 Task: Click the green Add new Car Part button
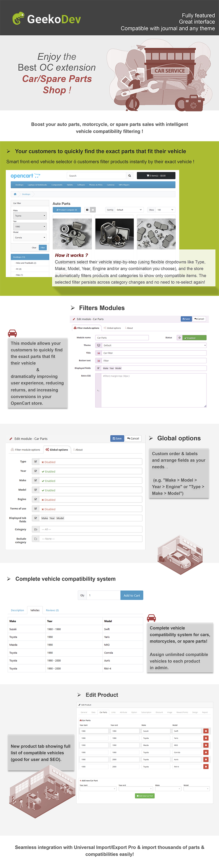[x=145, y=796]
